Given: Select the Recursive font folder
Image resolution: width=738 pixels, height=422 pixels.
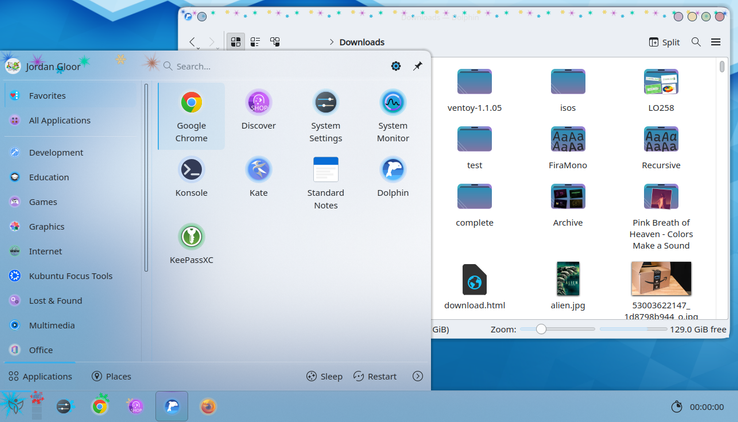Looking at the screenshot, I should [x=661, y=148].
